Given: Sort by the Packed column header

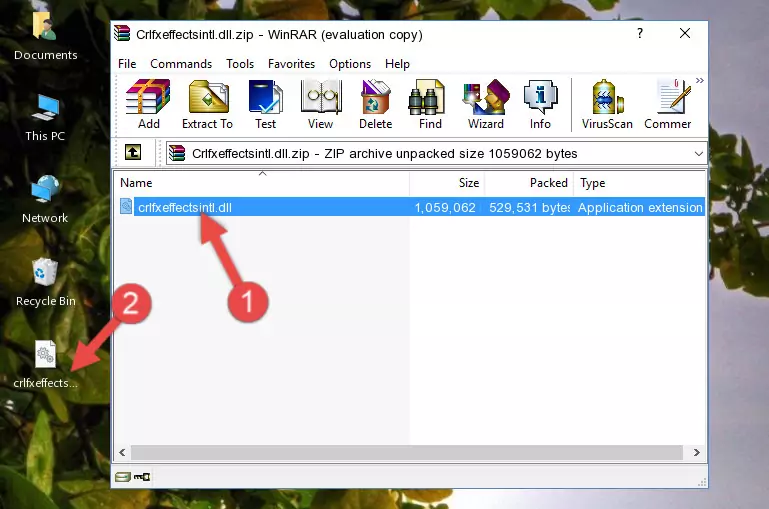Looking at the screenshot, I should pyautogui.click(x=528, y=183).
